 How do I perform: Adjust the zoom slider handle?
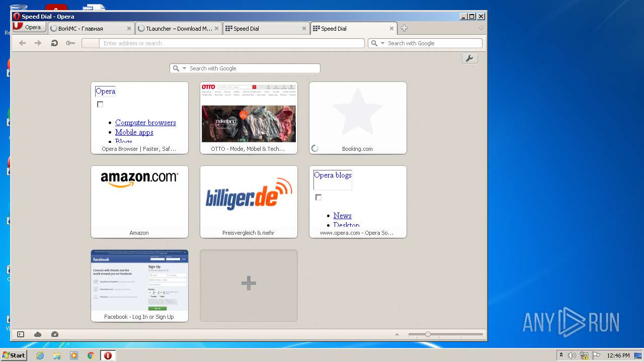tap(428, 334)
